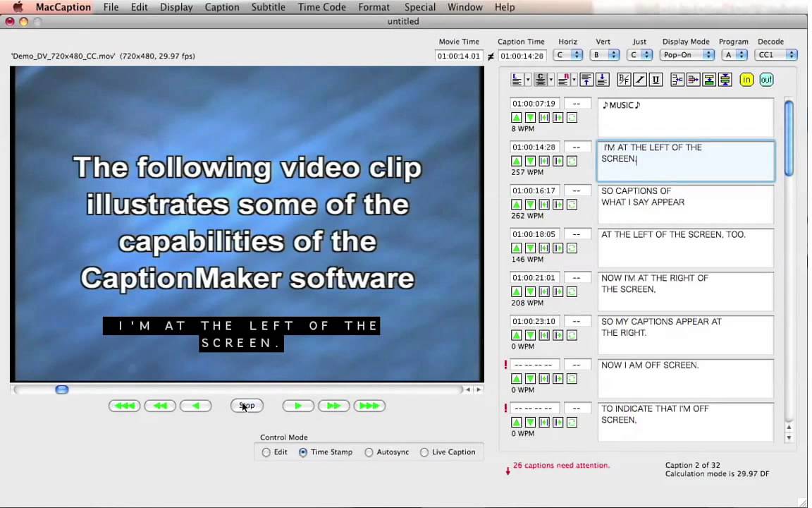Open the Just justification dropdown
This screenshot has width=812, height=508.
[x=639, y=55]
